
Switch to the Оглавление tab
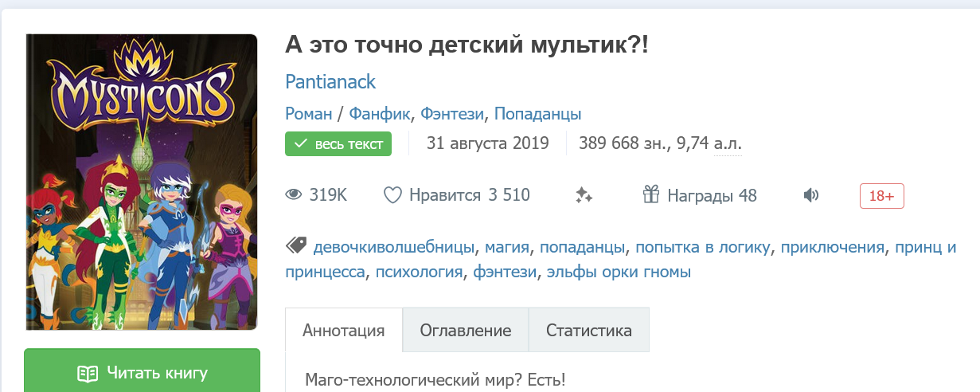coord(465,331)
